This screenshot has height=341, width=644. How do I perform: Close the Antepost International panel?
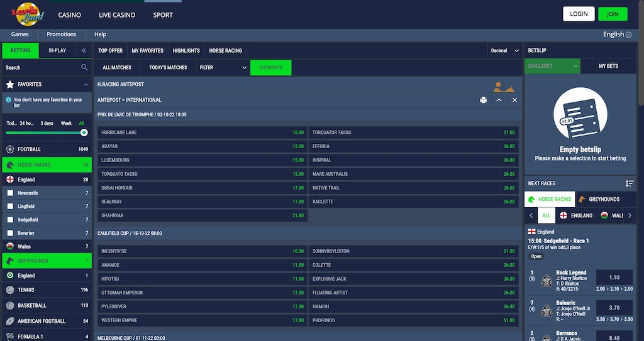pos(514,100)
